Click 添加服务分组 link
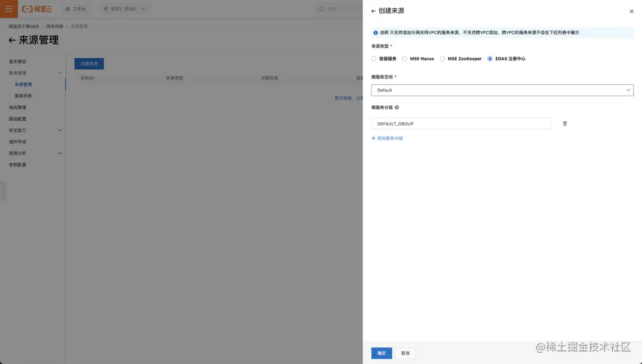642x364 pixels. 387,138
